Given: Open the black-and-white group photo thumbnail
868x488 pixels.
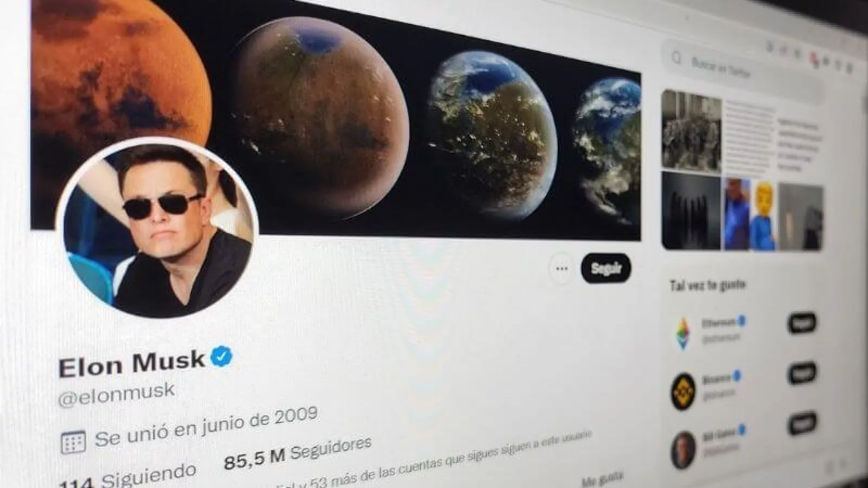Looking at the screenshot, I should pos(691,130).
